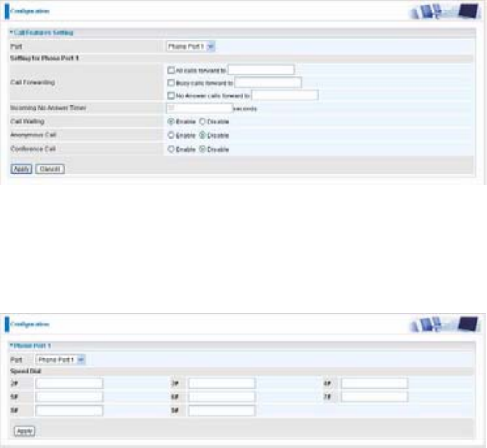Click the 8# speed dial field
The image size is (487, 448).
click(x=69, y=410)
